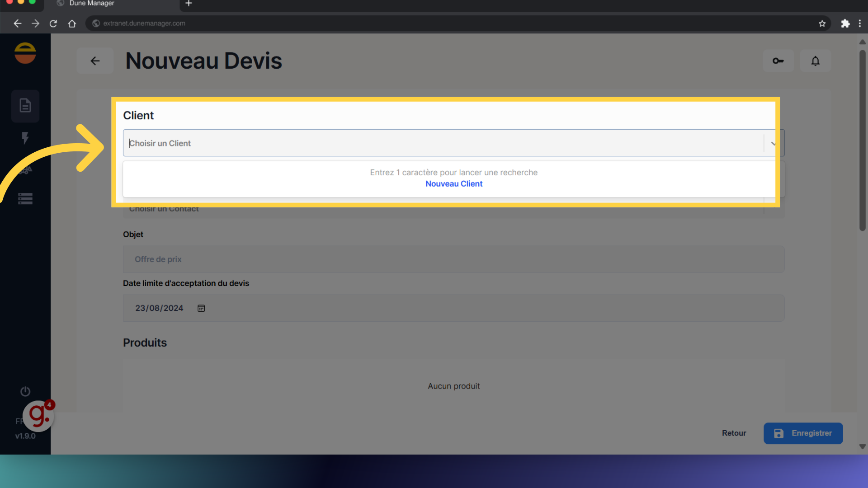Click the date field showing 23/08/2024
The width and height of the screenshot is (868, 488).
tap(159, 308)
